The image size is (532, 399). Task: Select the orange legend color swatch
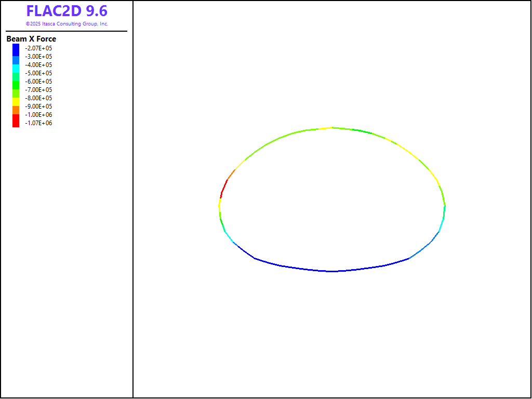pyautogui.click(x=16, y=110)
